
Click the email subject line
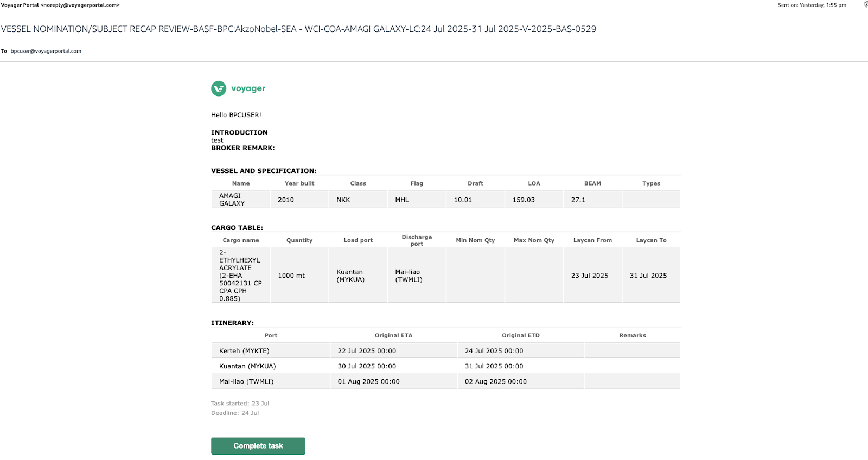point(298,29)
